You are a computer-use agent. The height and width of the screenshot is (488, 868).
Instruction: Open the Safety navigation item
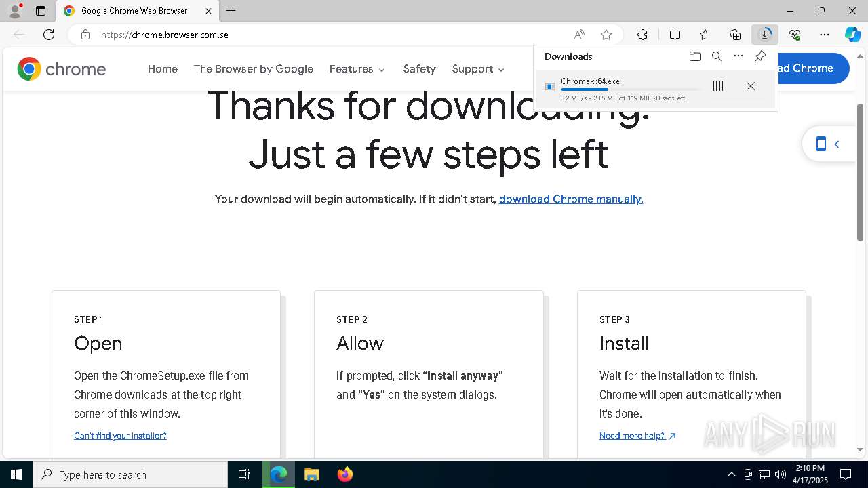(419, 69)
